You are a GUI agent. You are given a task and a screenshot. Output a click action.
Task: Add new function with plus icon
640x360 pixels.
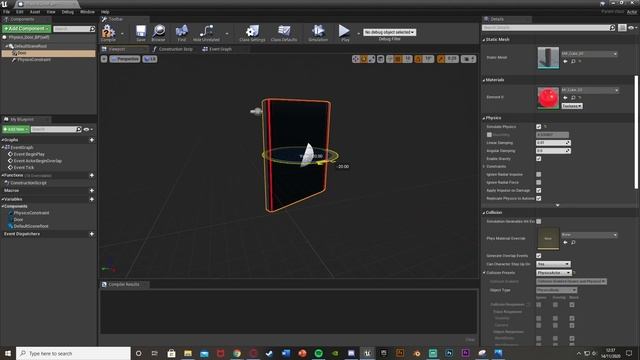pyautogui.click(x=91, y=175)
